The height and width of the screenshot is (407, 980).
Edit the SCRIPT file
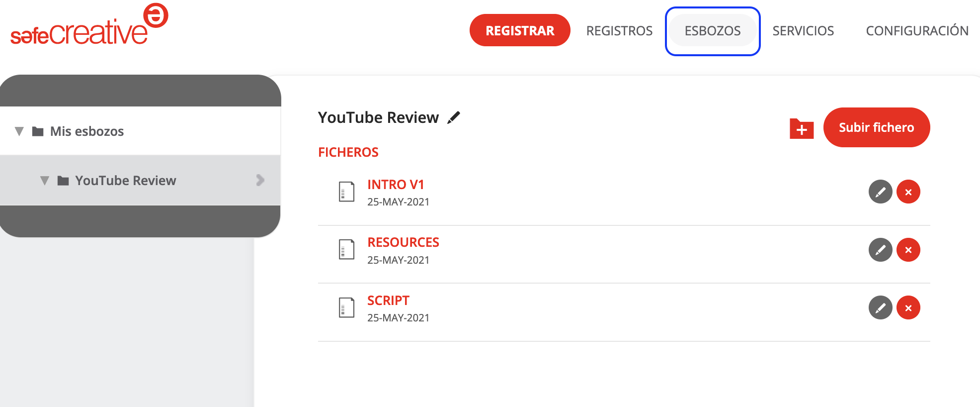pyautogui.click(x=880, y=308)
